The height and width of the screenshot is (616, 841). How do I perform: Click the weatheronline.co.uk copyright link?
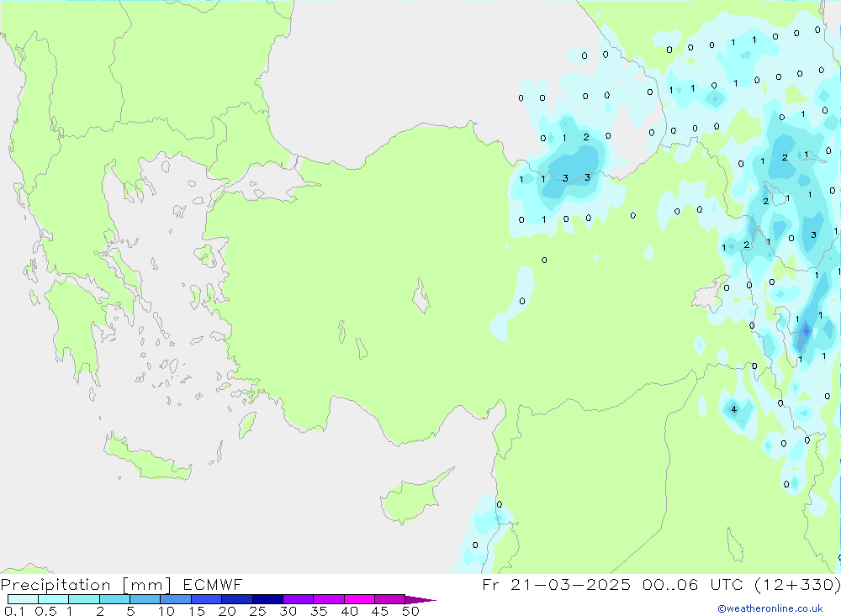(x=770, y=608)
